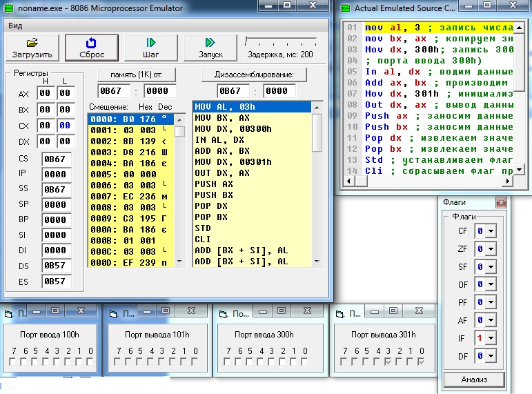Click source window scroll-right arrow
This screenshot has width=532, height=394.
508,181
